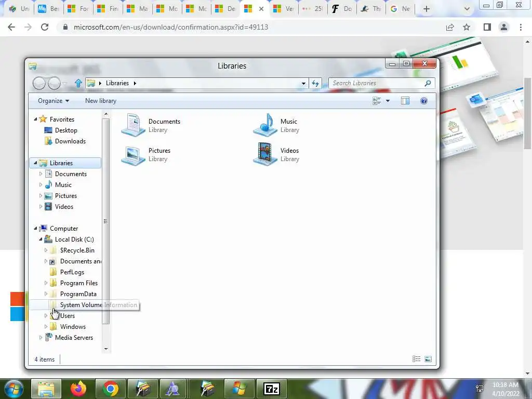Open Google Chrome taskbar icon

click(111, 389)
